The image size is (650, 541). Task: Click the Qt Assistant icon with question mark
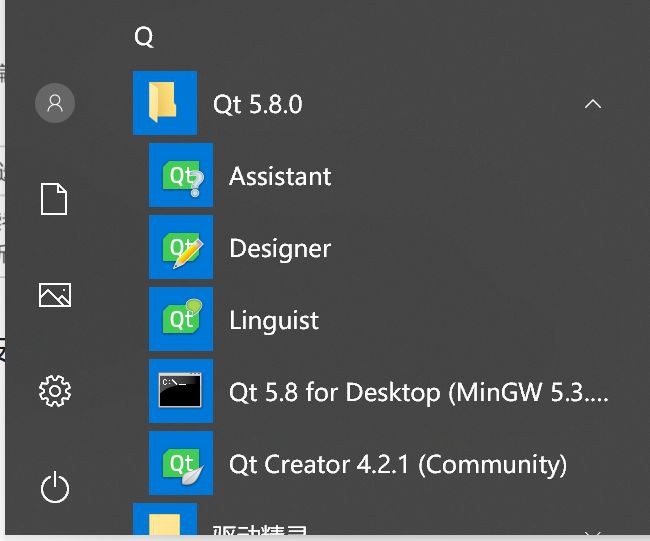click(181, 176)
